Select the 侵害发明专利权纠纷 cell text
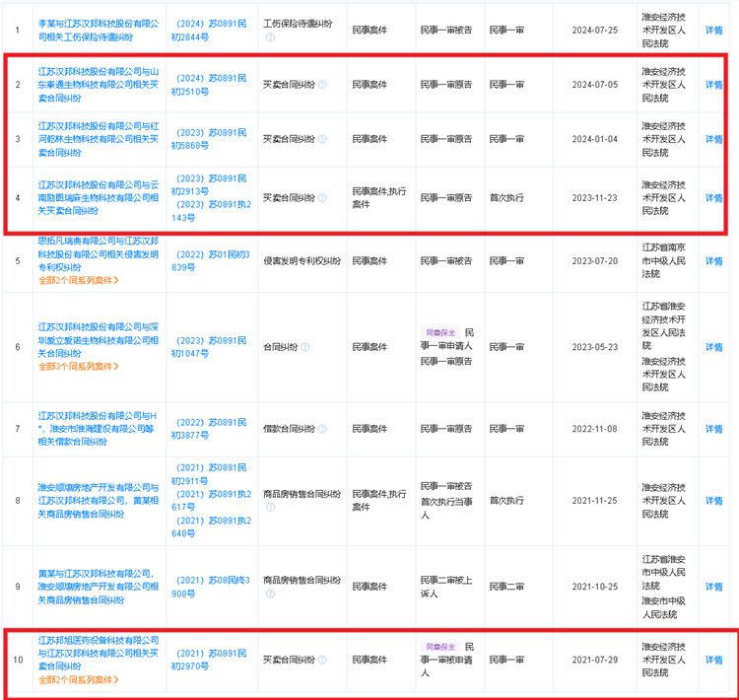The image size is (739, 700). point(302,261)
